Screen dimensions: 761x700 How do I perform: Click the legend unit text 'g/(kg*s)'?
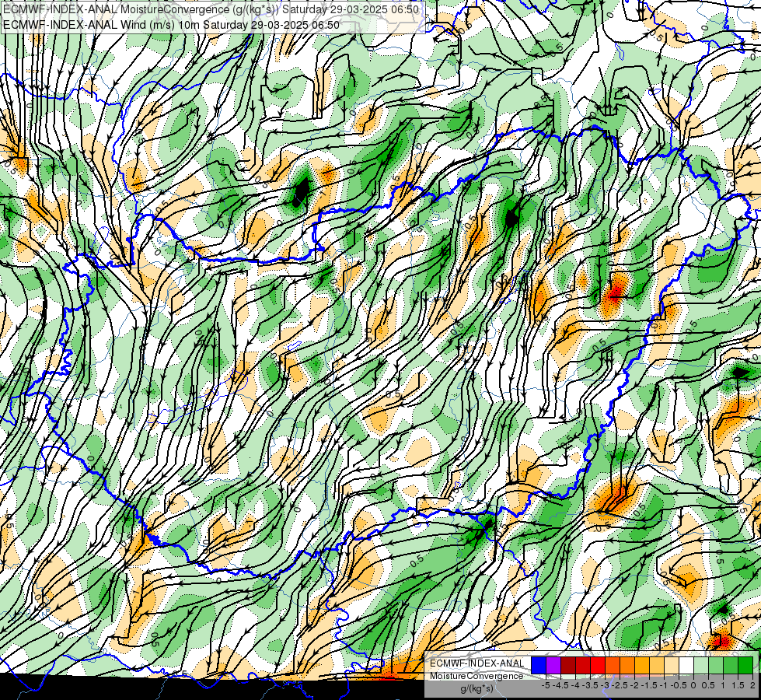[476, 688]
